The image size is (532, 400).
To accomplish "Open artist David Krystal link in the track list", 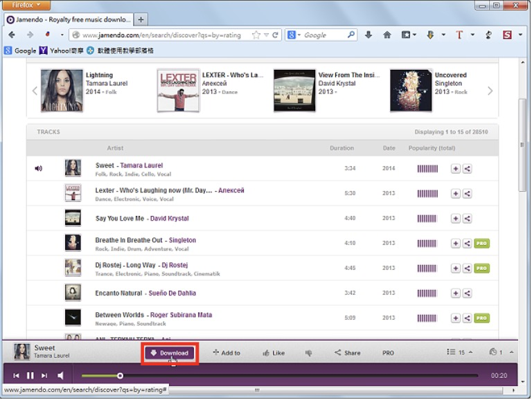I will point(169,218).
